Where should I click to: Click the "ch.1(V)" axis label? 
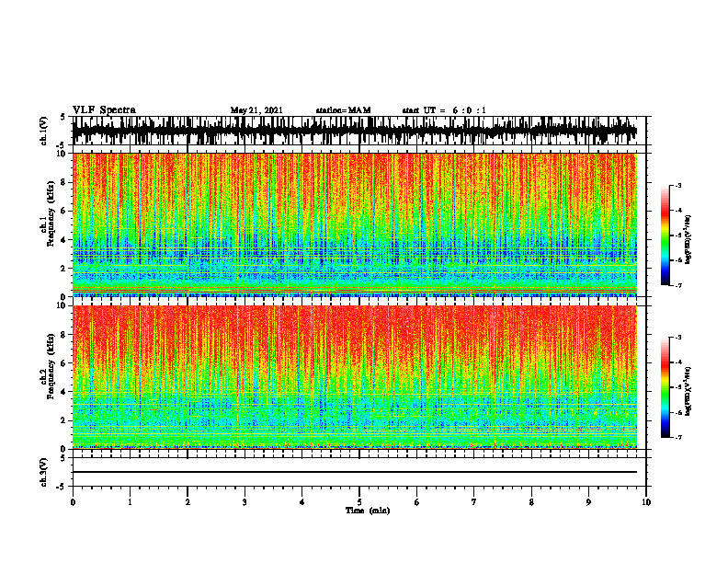pyautogui.click(x=43, y=131)
